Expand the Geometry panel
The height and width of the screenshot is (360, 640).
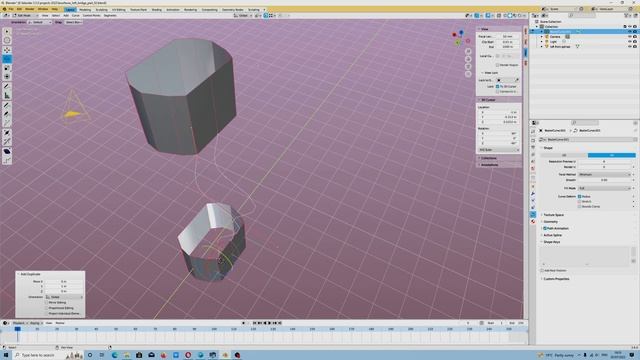click(x=550, y=222)
